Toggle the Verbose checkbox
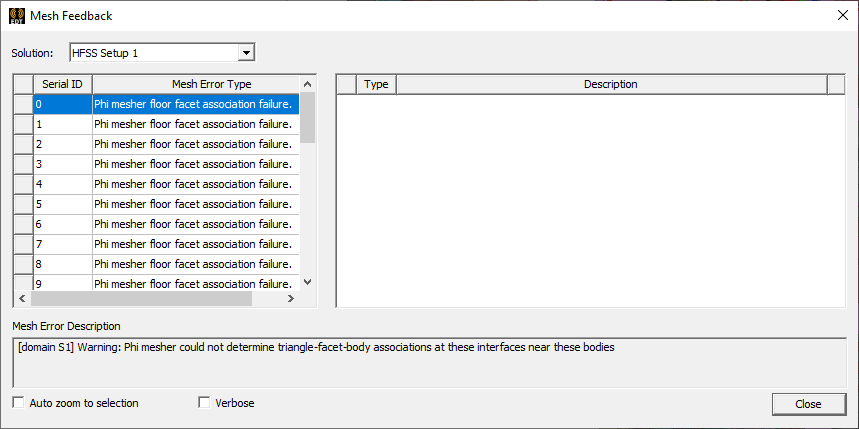 (205, 403)
